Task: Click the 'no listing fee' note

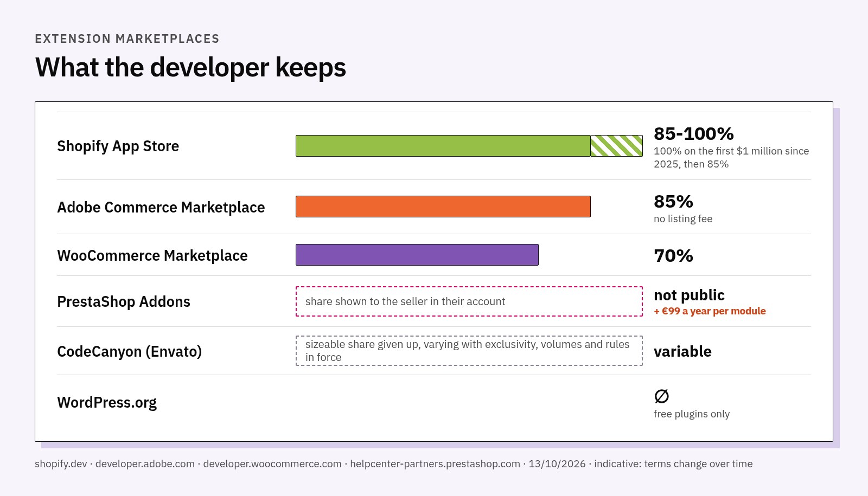Action: [683, 219]
